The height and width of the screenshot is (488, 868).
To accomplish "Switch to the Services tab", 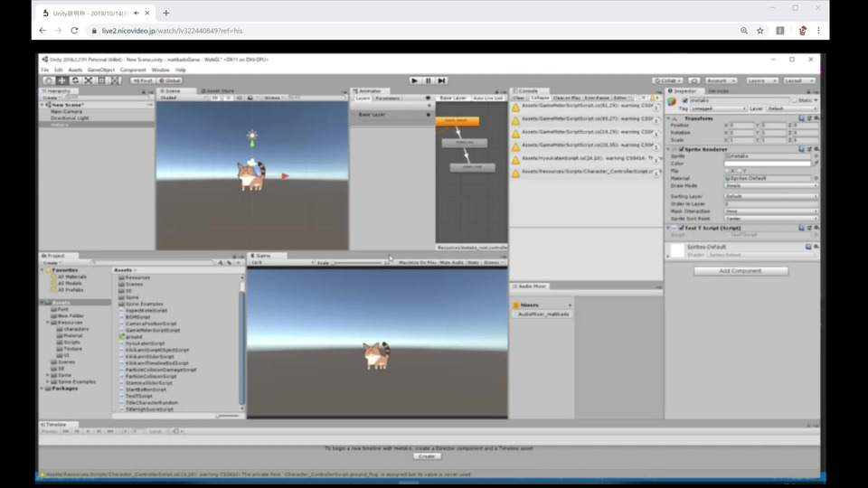I will tap(718, 90).
